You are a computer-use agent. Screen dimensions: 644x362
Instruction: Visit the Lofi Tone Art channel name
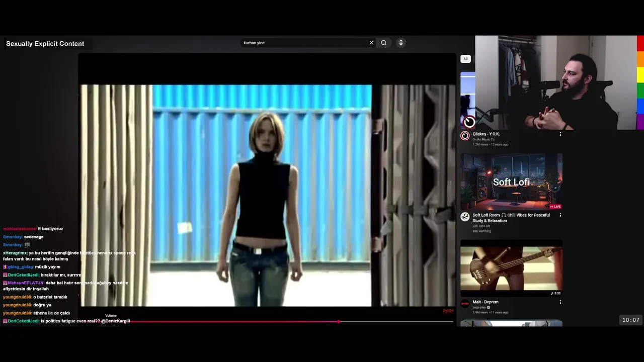pos(481,226)
